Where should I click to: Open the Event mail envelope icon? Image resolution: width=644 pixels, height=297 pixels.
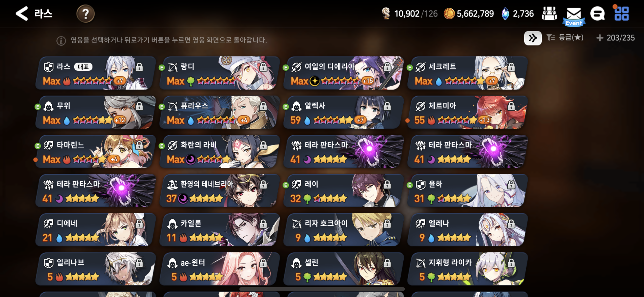574,16
